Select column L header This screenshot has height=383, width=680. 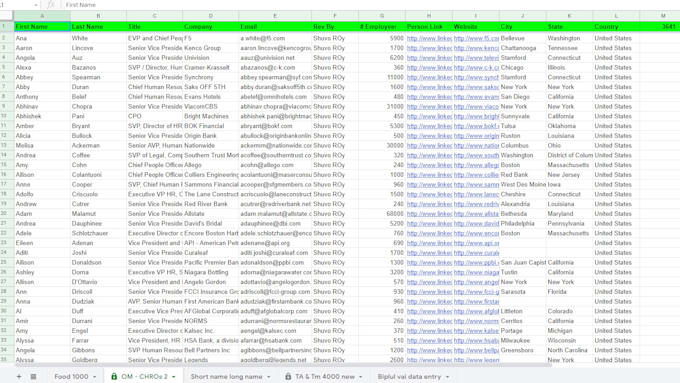(x=616, y=16)
